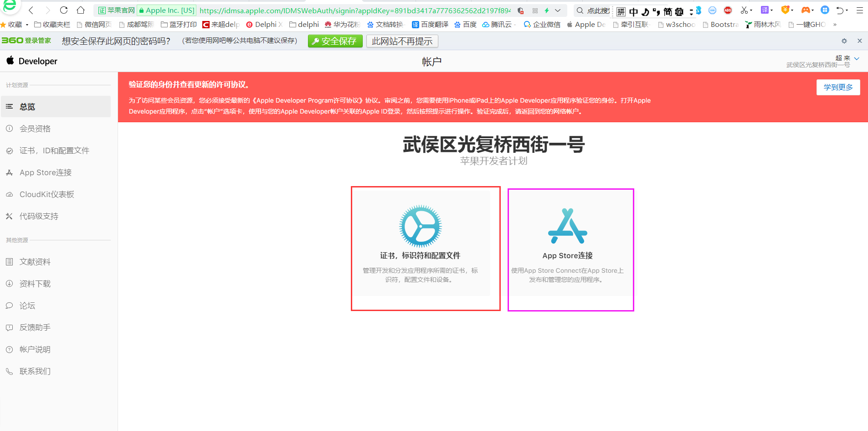Expand the orange shield dropdown arrow
Screen dimensions: 868x431
pos(792,10)
